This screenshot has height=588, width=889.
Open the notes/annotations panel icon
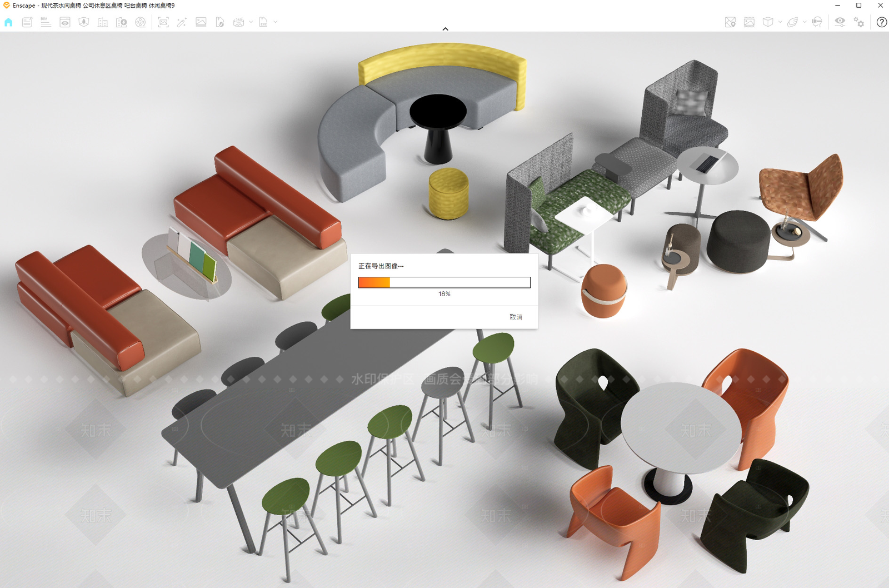pos(27,22)
